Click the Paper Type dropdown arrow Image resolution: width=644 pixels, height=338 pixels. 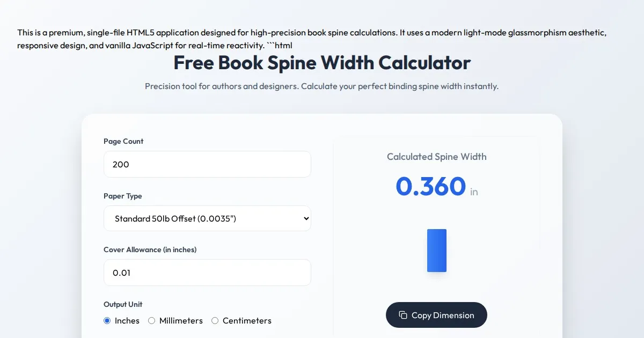pos(306,218)
